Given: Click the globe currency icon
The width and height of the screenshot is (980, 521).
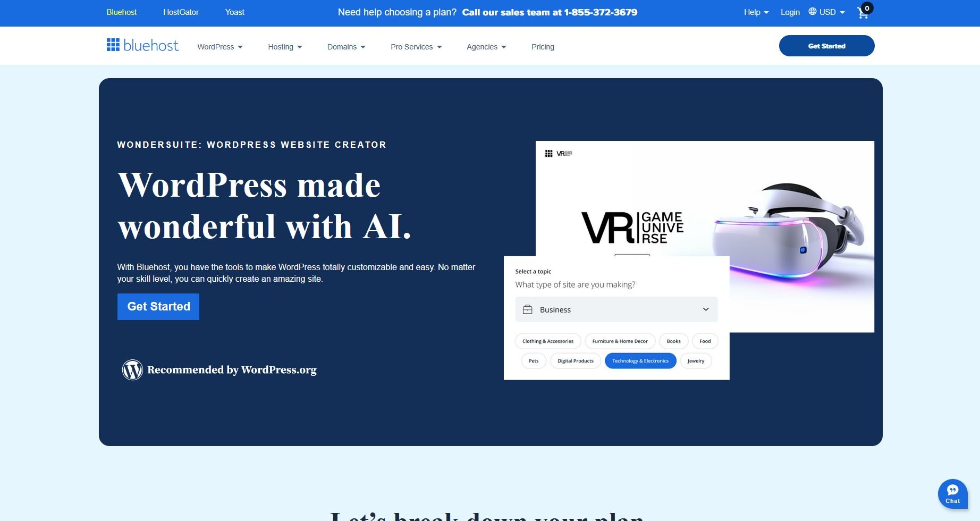Looking at the screenshot, I should click(813, 12).
